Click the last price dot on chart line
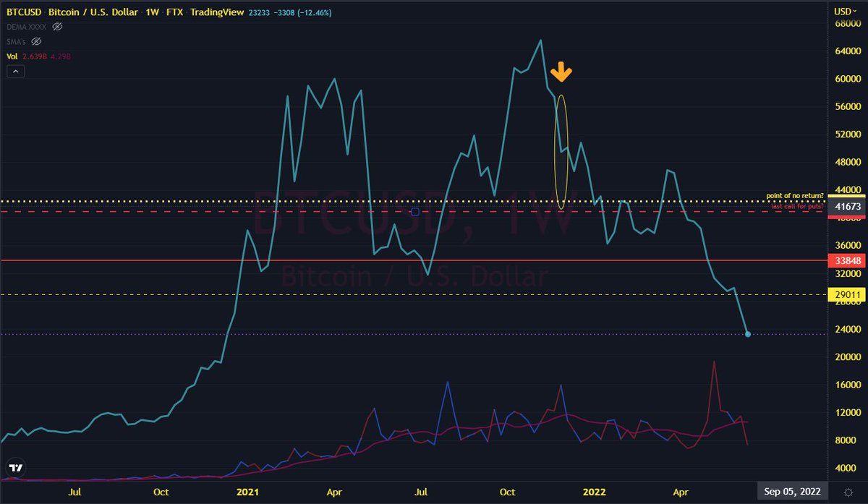 (x=747, y=334)
